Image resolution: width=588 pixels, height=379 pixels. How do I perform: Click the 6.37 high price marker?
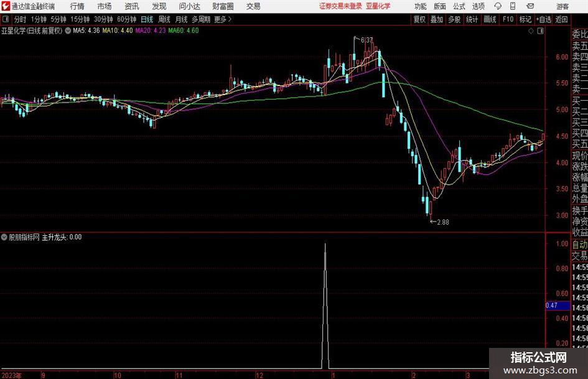point(366,40)
